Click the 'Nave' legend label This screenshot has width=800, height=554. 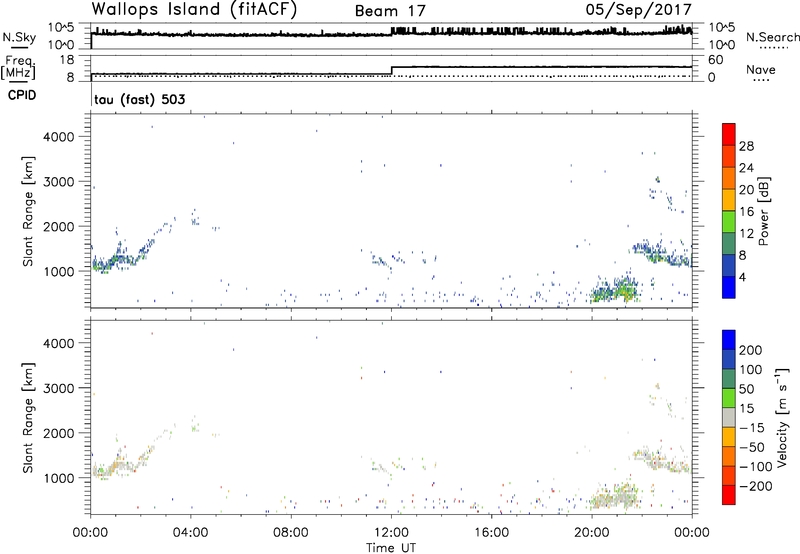[x=761, y=69]
